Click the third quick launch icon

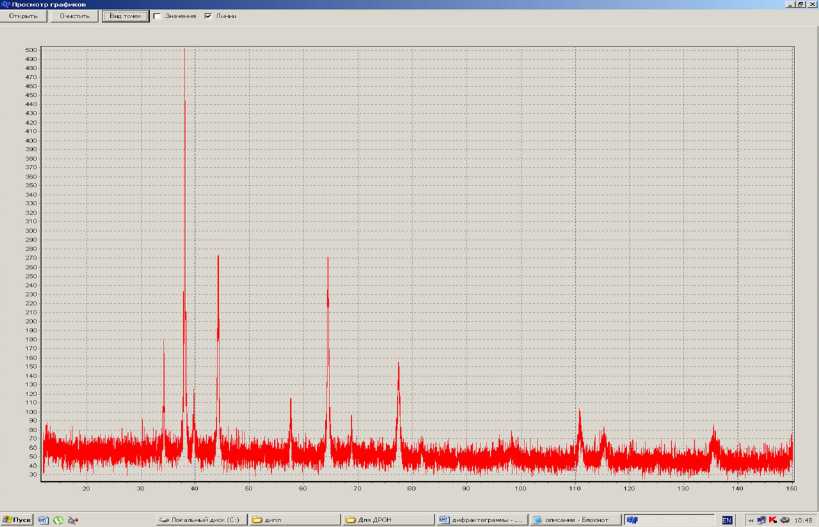pos(72,520)
